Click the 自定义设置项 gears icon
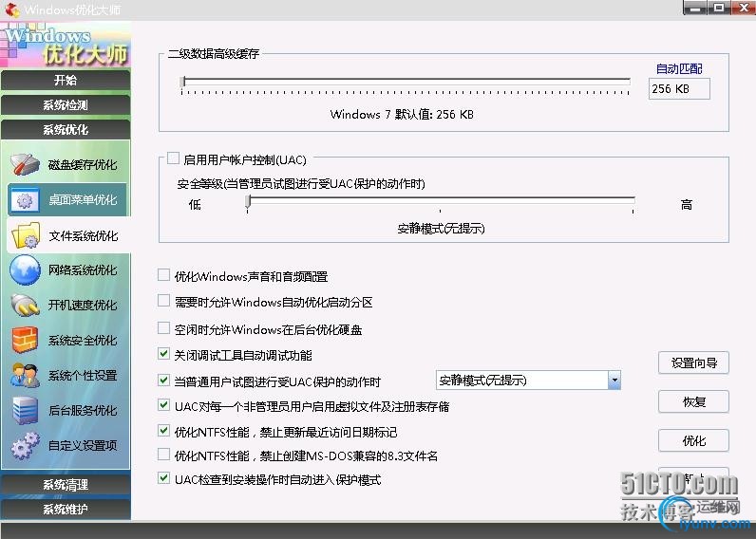The height and width of the screenshot is (539, 756). pos(25,446)
